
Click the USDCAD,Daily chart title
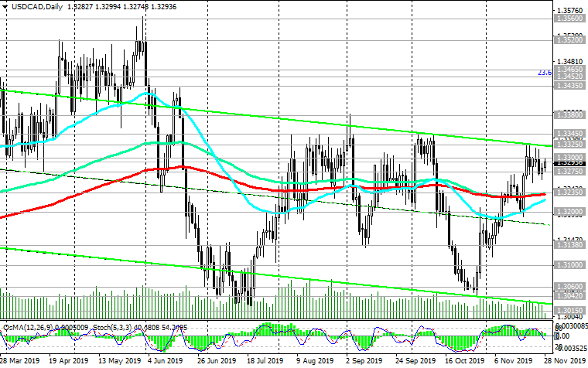37,7
